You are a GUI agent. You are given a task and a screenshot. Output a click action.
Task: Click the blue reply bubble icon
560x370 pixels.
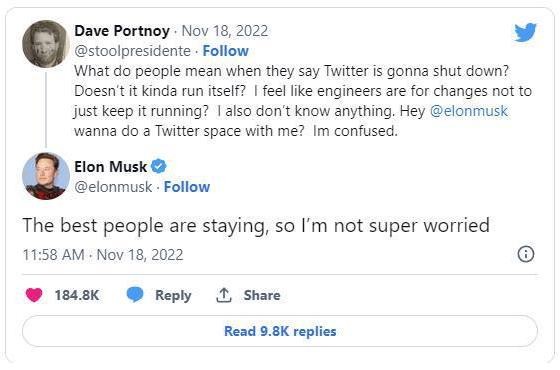pyautogui.click(x=135, y=295)
